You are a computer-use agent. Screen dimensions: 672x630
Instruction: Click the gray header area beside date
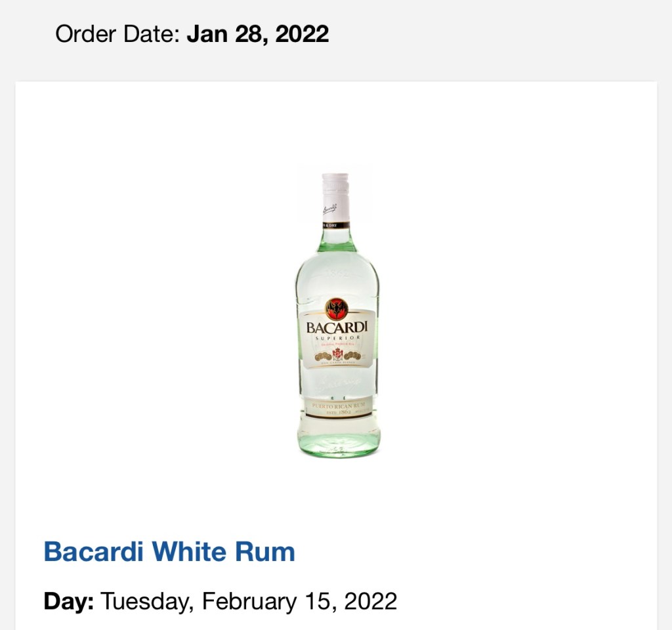tap(493, 34)
